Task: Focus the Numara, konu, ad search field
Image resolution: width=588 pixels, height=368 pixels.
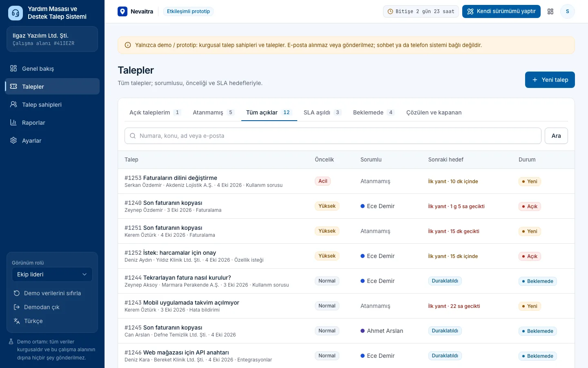Action: tap(333, 136)
